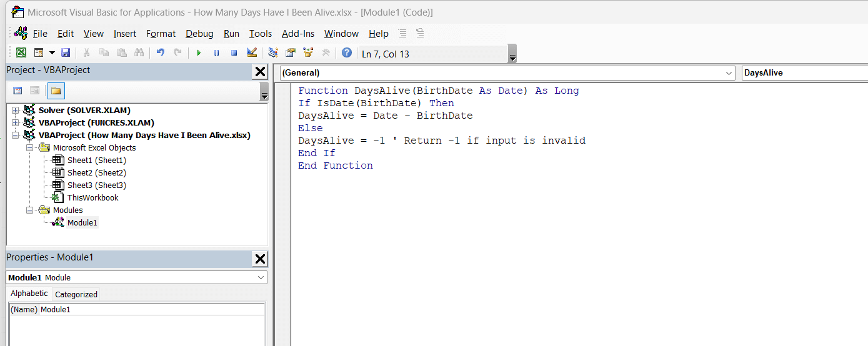
Task: Open Find with the binoculars icon
Action: (x=139, y=53)
